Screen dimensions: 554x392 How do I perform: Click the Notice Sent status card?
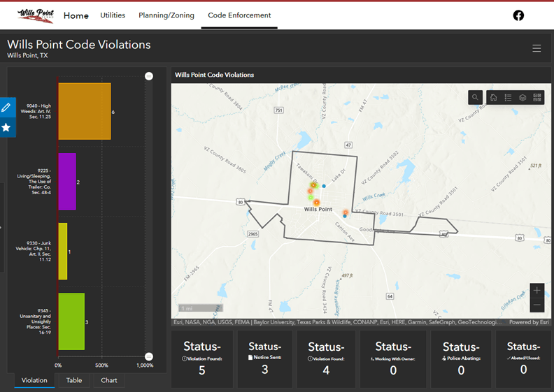(x=264, y=359)
